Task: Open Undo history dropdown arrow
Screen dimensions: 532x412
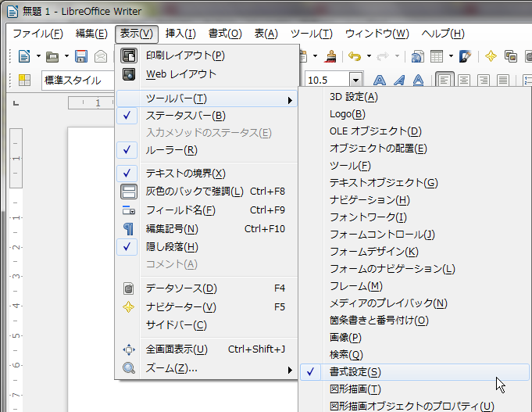Action: click(369, 56)
